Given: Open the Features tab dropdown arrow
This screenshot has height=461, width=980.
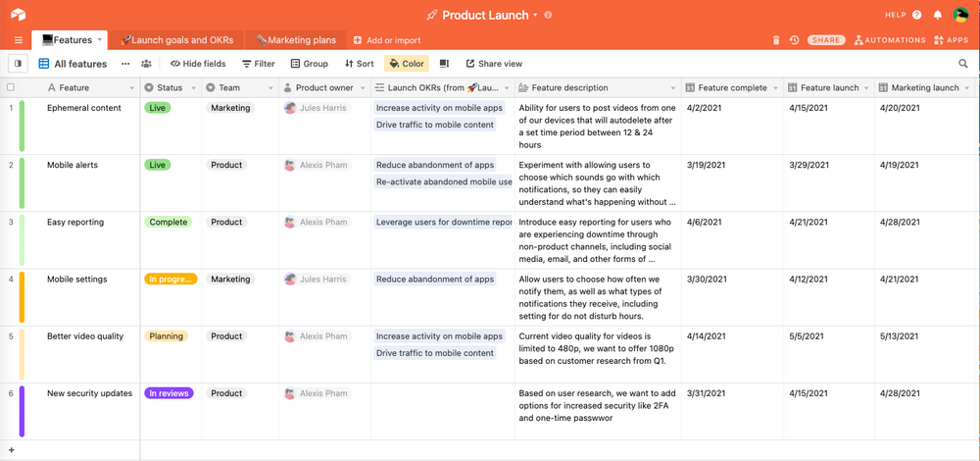Looking at the screenshot, I should tap(99, 39).
